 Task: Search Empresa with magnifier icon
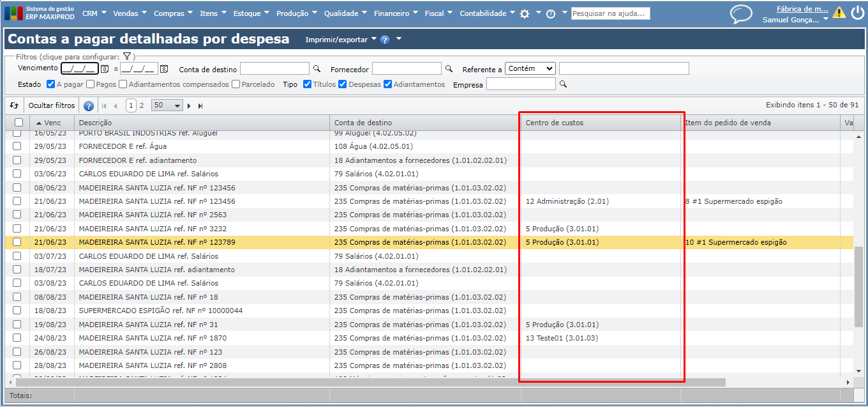point(563,84)
